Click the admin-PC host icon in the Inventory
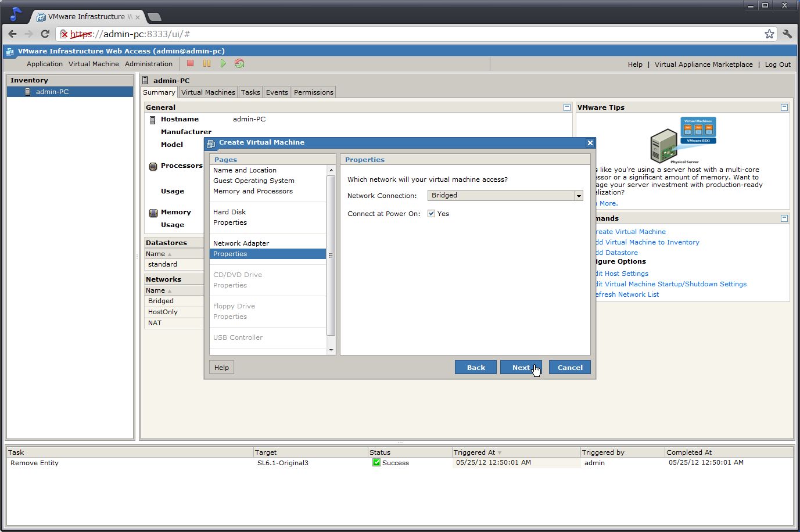 (x=27, y=92)
